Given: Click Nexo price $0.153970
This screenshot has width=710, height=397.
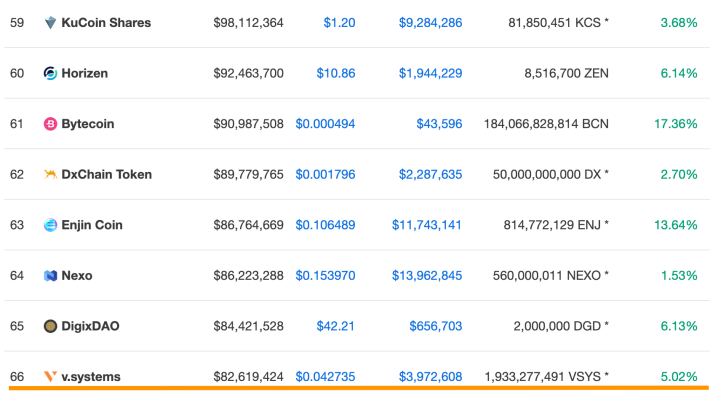Looking at the screenshot, I should (325, 276).
